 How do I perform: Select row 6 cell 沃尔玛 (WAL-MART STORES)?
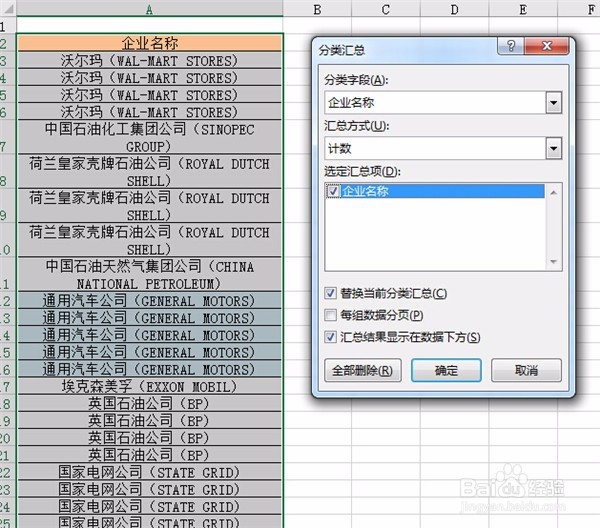pyautogui.click(x=150, y=112)
